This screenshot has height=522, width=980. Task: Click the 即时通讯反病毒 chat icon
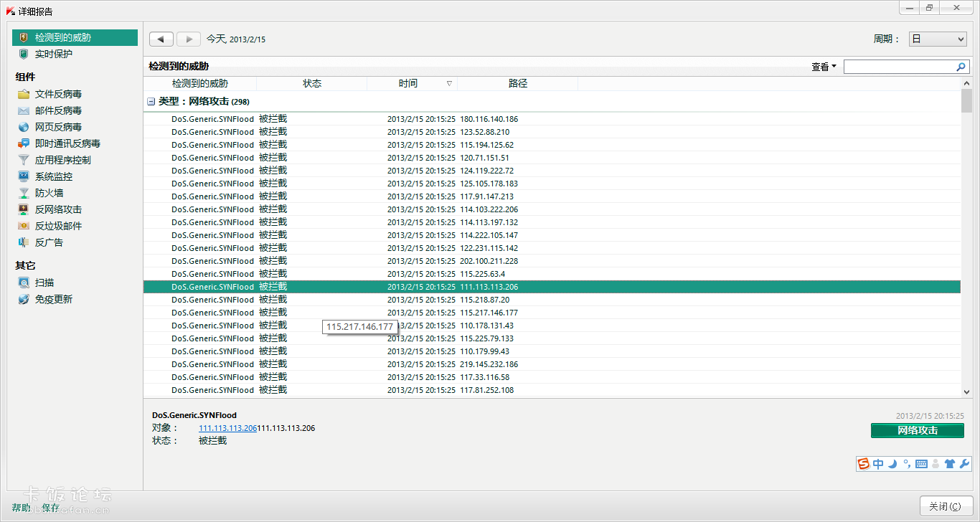(24, 143)
